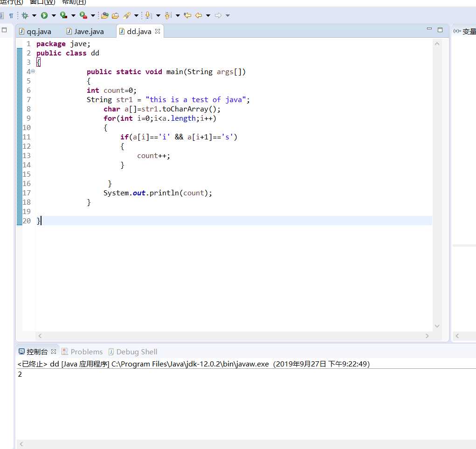Screen dimensions: 476x449
Task: Close the Console view
Action: [x=54, y=352]
